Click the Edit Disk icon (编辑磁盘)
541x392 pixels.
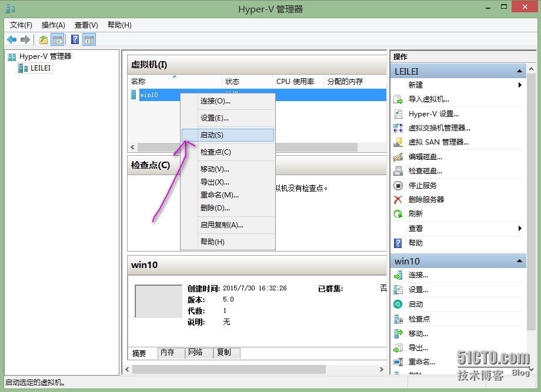tap(398, 157)
